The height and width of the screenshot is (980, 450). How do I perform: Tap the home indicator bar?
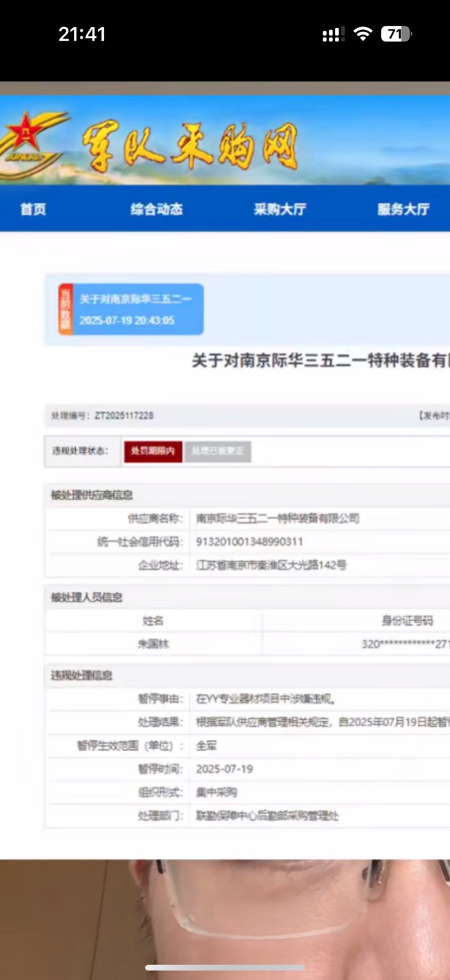(x=225, y=967)
